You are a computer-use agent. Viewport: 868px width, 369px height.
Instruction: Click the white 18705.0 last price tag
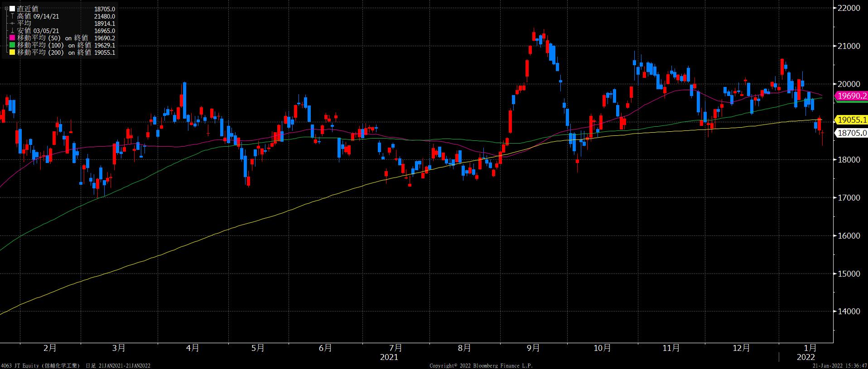coord(852,133)
